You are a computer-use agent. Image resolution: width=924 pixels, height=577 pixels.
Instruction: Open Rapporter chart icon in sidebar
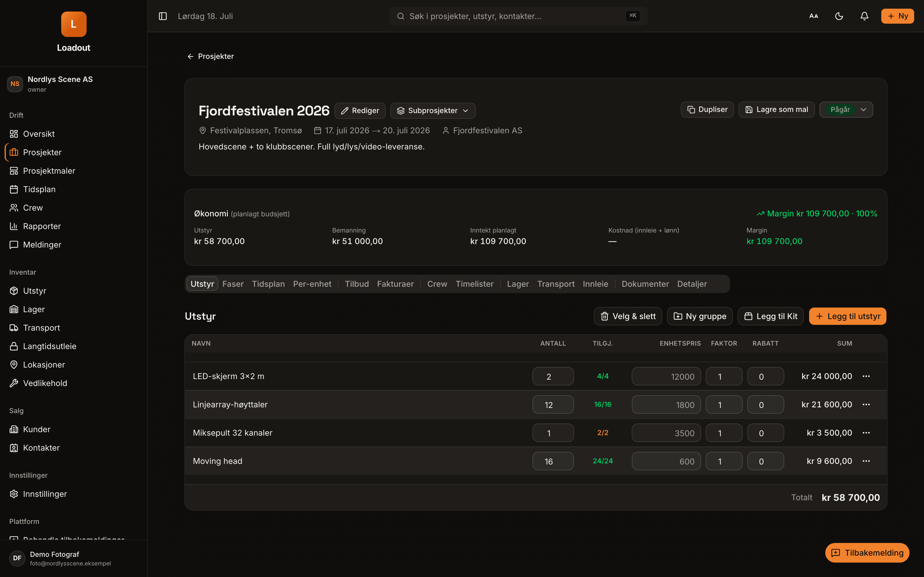click(x=14, y=226)
